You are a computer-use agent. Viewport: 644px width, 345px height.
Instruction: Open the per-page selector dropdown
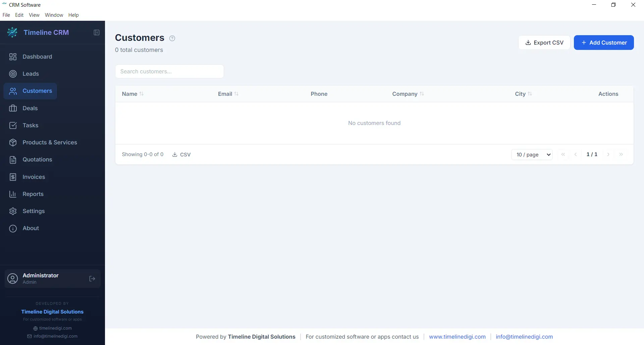(x=532, y=154)
